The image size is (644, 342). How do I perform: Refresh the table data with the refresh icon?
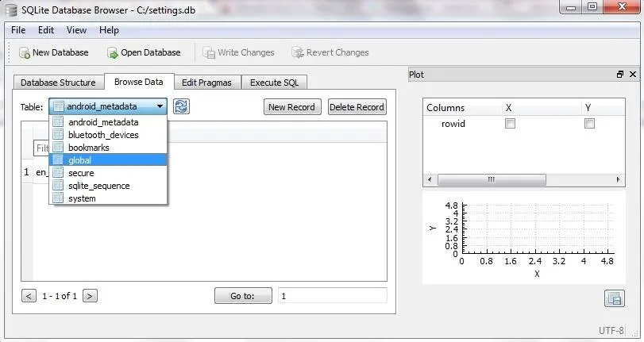181,107
